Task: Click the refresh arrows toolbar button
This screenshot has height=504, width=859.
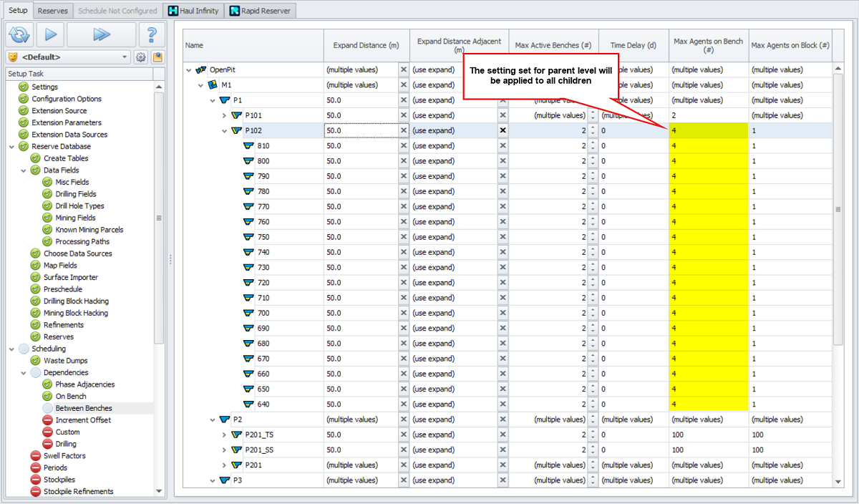Action: pyautogui.click(x=19, y=34)
